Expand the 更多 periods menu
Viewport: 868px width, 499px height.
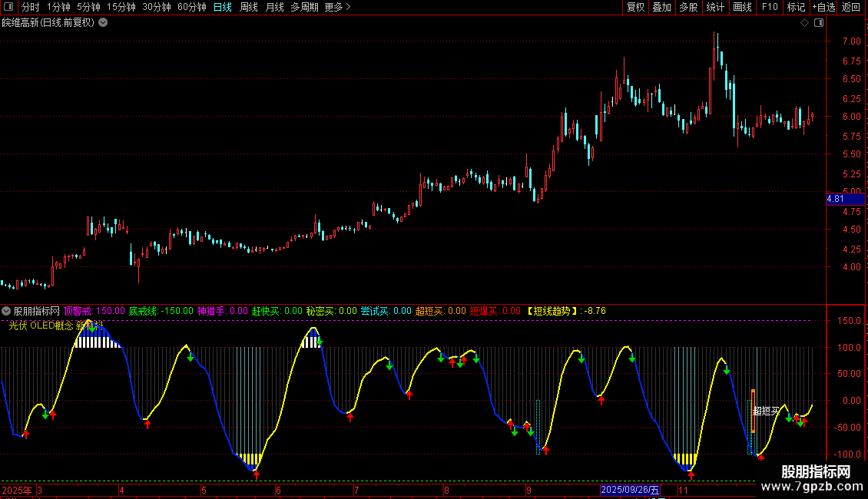coord(337,7)
